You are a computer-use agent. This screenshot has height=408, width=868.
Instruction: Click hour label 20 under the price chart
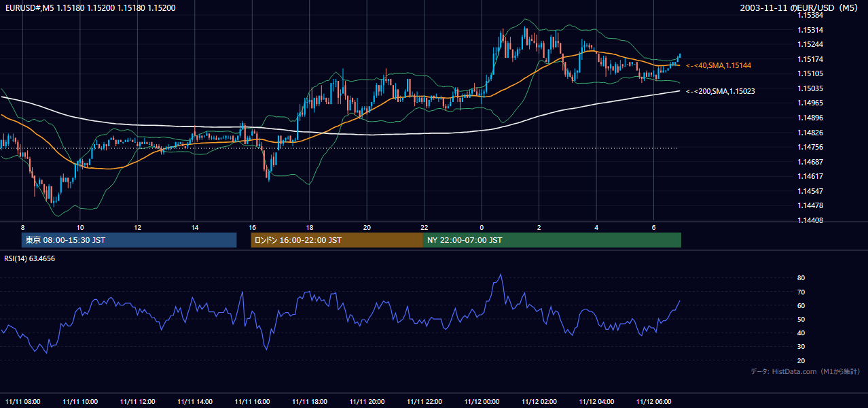(367, 227)
